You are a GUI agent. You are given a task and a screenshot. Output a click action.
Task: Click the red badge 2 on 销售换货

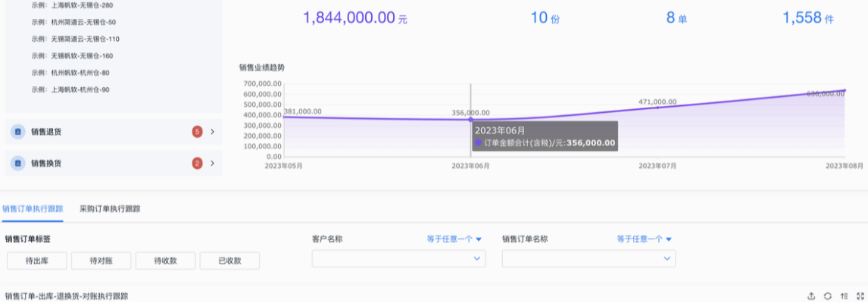coord(198,163)
